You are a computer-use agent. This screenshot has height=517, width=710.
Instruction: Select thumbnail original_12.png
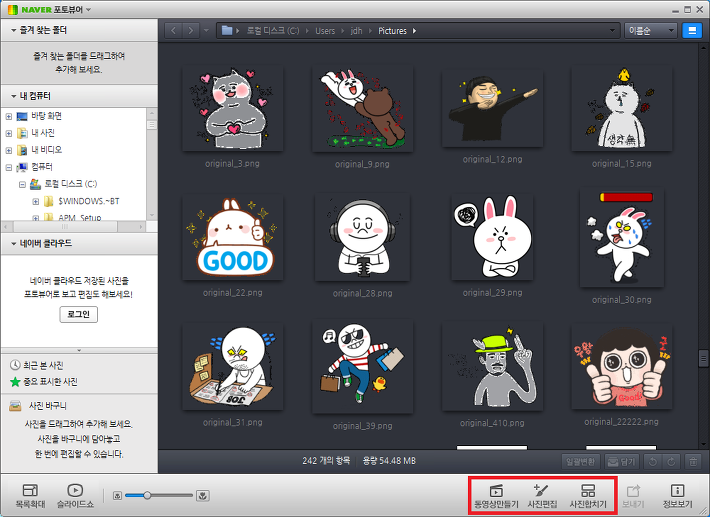(492, 107)
